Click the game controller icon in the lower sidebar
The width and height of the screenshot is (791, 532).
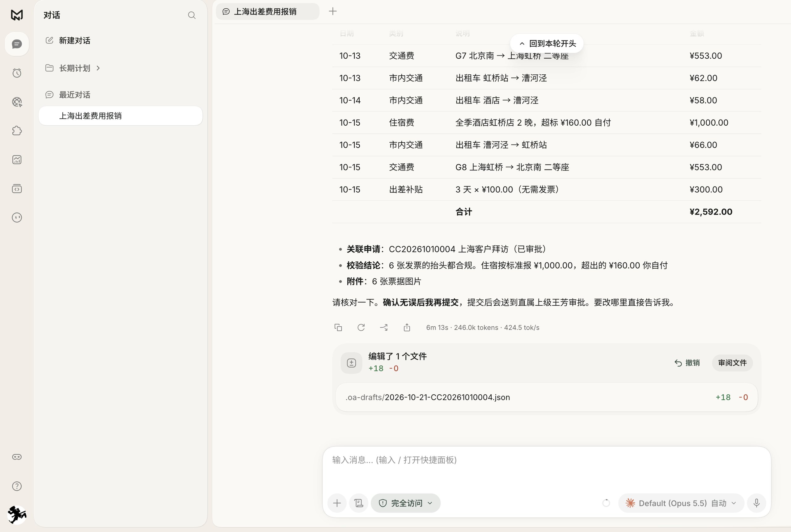(17, 457)
